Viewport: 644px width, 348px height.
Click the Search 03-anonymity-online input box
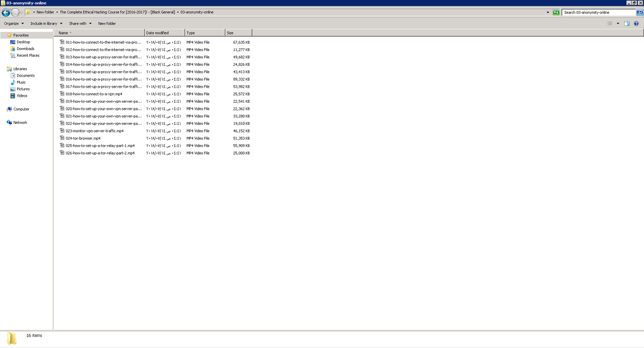598,13
